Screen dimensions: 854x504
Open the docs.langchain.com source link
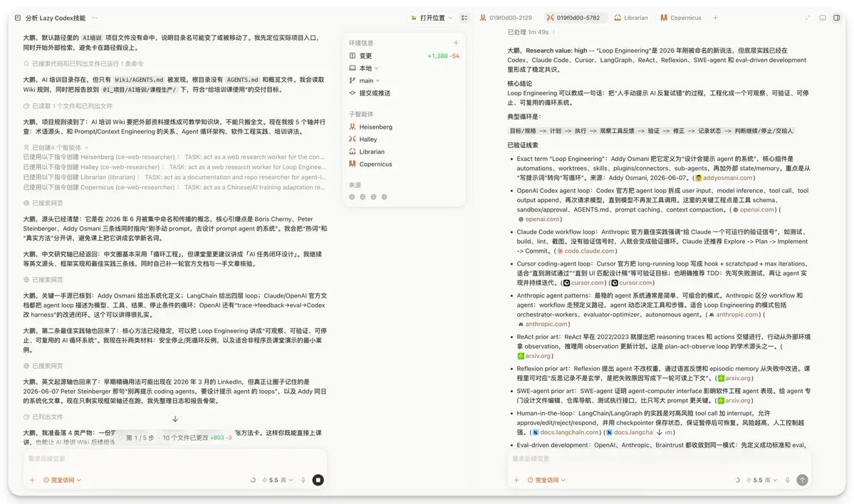point(566,432)
